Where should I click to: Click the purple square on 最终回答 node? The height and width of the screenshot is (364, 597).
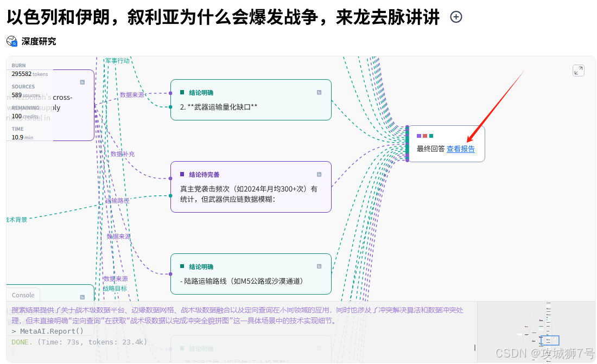[x=419, y=136]
